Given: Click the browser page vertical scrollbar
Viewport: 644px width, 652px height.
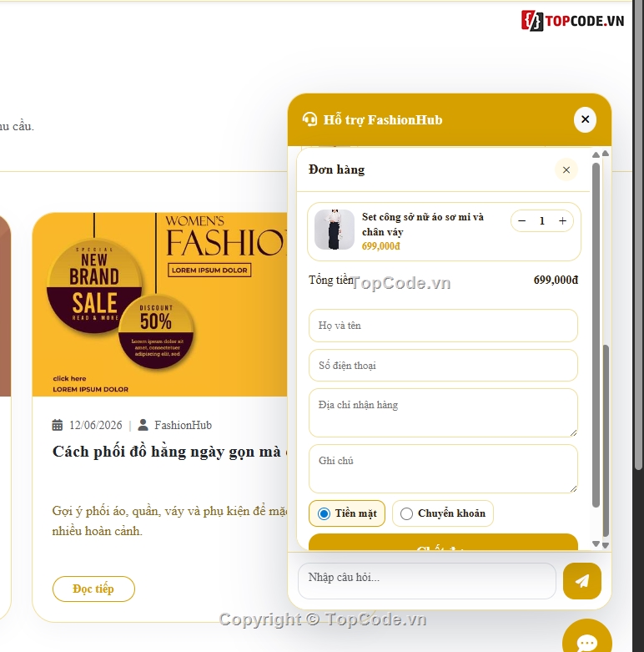Looking at the screenshot, I should click(x=639, y=235).
